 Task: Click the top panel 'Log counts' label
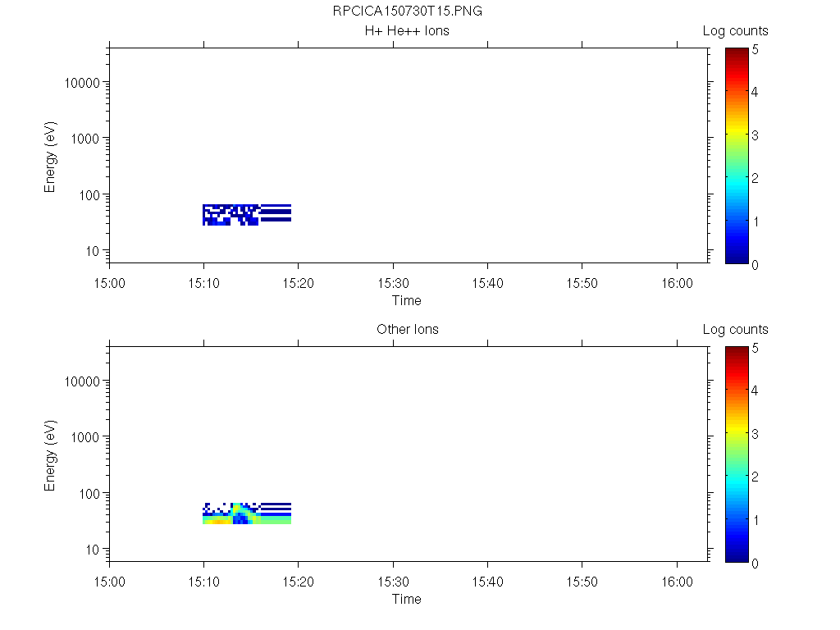click(736, 31)
